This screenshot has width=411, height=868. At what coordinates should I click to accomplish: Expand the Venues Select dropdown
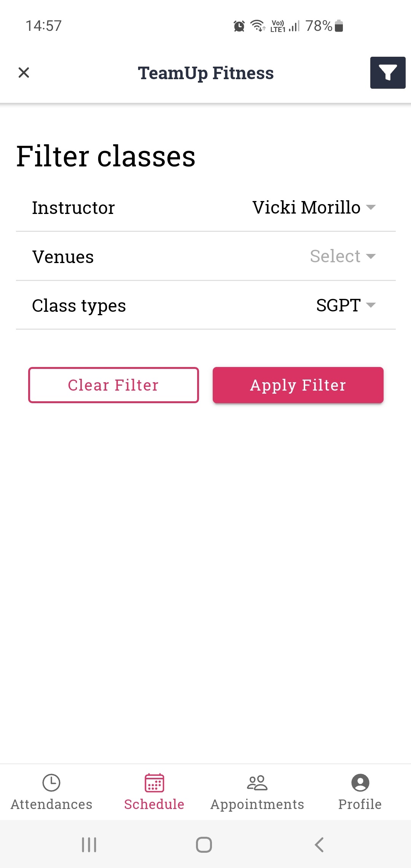[x=342, y=256]
